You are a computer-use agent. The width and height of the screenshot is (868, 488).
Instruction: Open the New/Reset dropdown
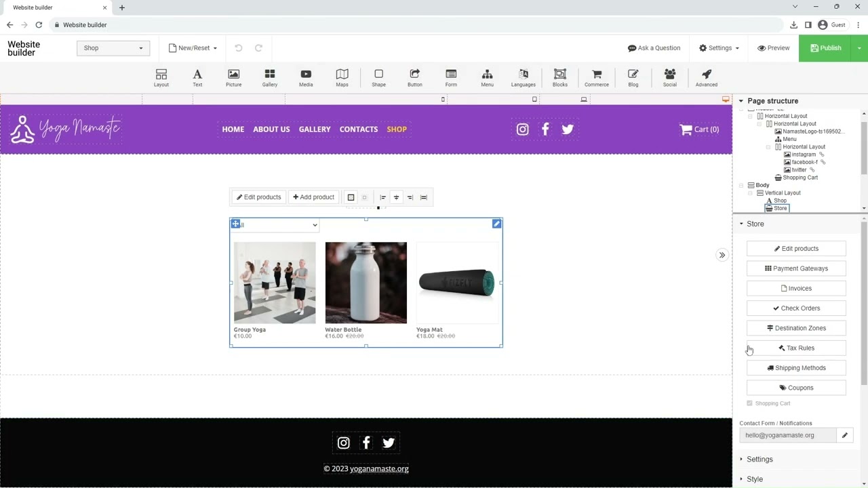[x=193, y=48]
